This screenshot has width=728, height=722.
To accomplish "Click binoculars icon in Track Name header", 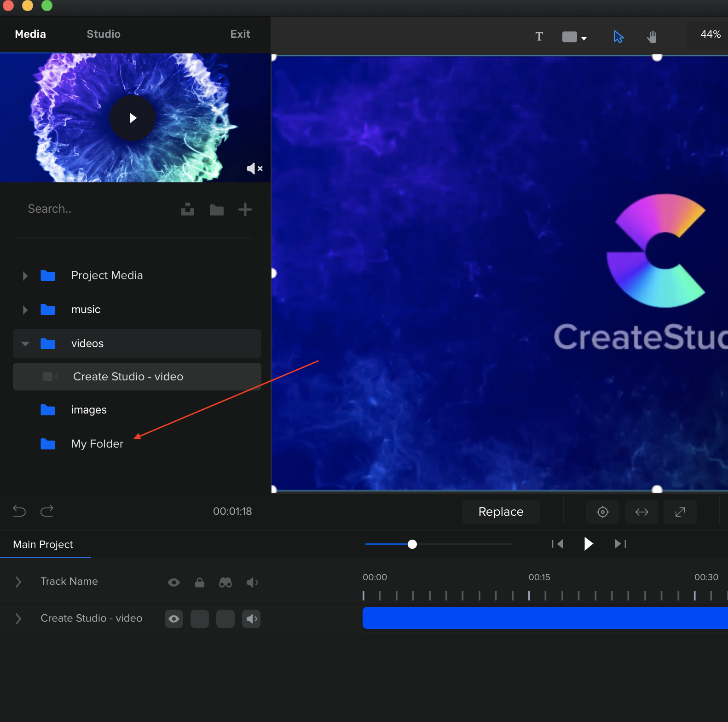I will coord(225,582).
